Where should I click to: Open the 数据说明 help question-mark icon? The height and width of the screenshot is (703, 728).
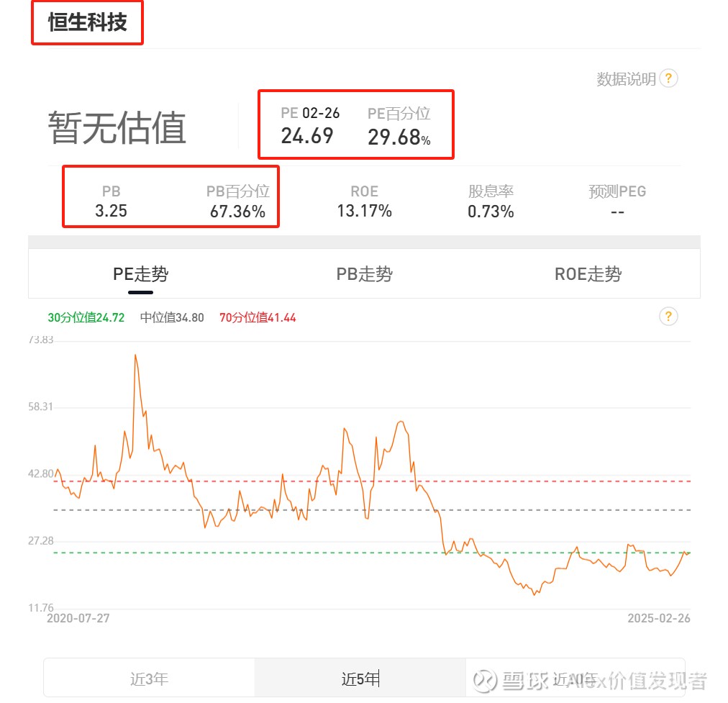[668, 78]
